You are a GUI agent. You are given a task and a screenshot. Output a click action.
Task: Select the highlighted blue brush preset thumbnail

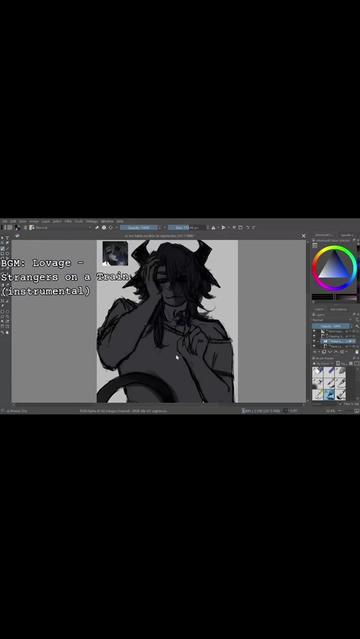tap(329, 395)
